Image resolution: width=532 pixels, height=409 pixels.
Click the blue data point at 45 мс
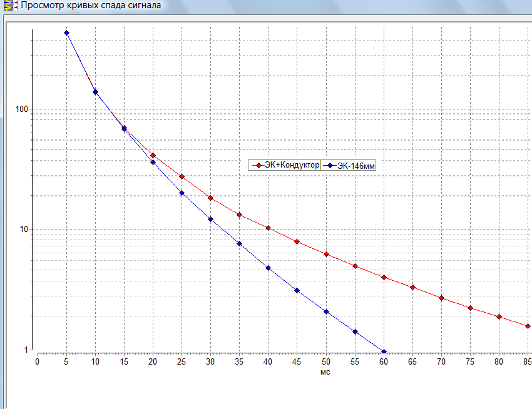pyautogui.click(x=297, y=291)
